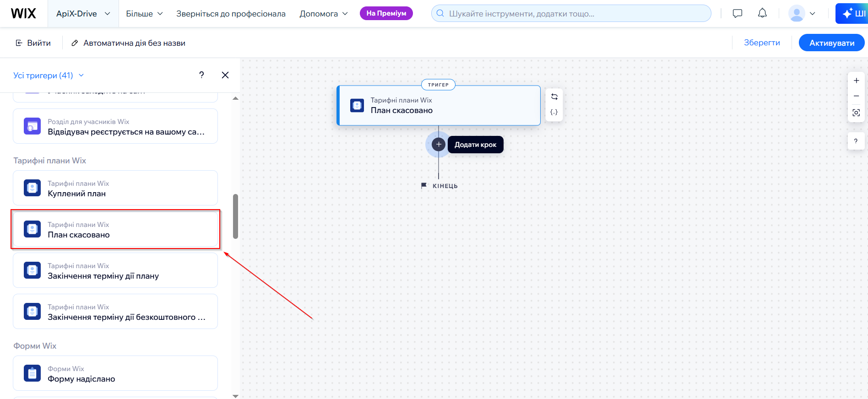Click the Форму надіслано forms icon

pyautogui.click(x=32, y=373)
